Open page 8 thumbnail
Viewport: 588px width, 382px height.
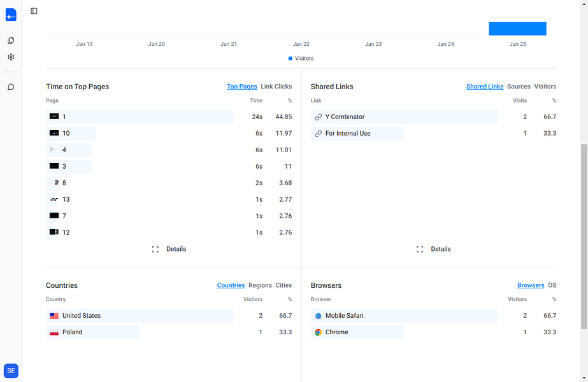point(54,183)
